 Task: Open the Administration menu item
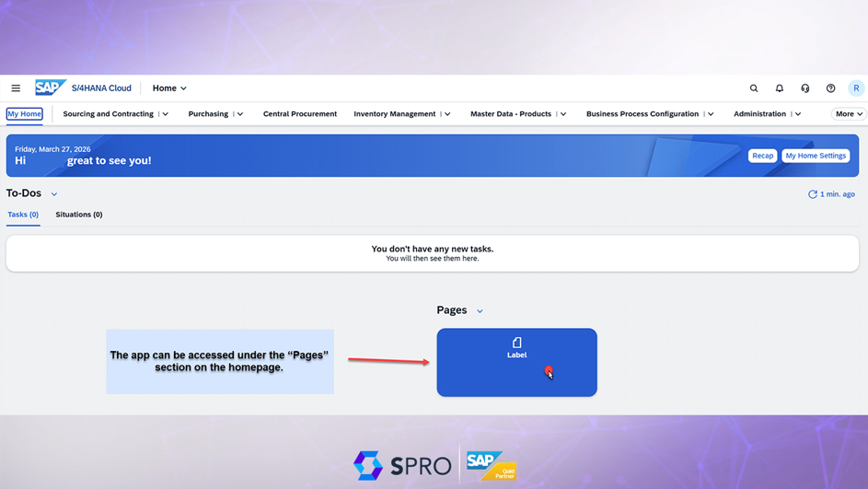click(x=759, y=113)
